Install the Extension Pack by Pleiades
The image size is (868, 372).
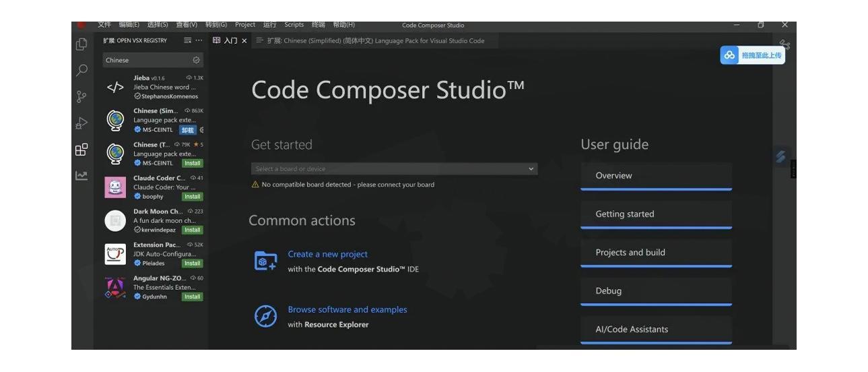coord(193,263)
